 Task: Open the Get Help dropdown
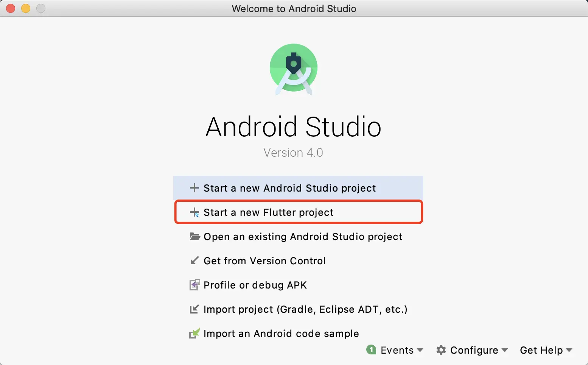(541, 350)
